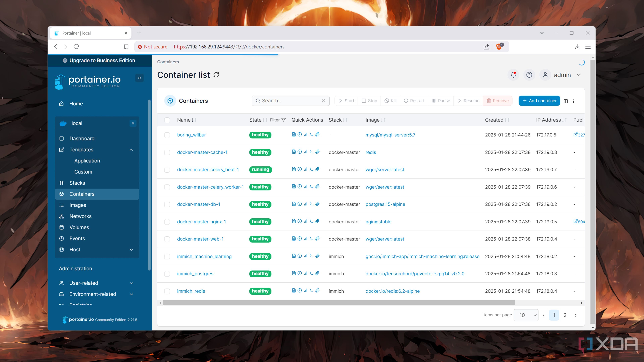Select checkbox for docker-master-celery_beat-1

pyautogui.click(x=167, y=169)
